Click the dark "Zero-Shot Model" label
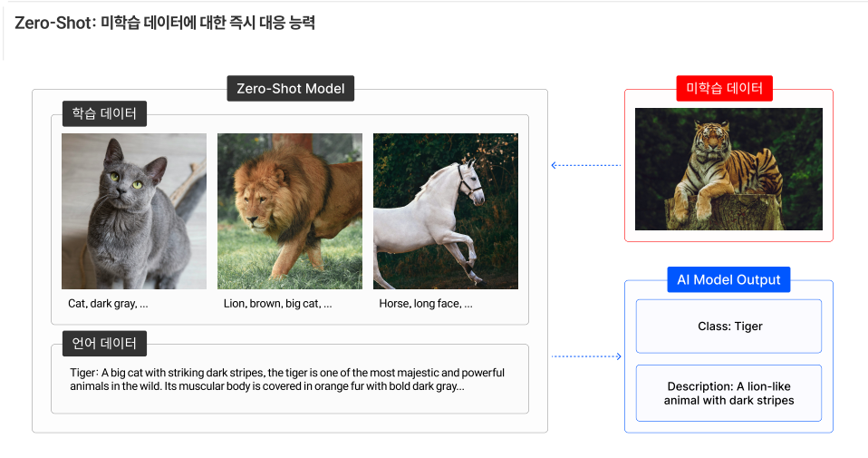 [290, 89]
